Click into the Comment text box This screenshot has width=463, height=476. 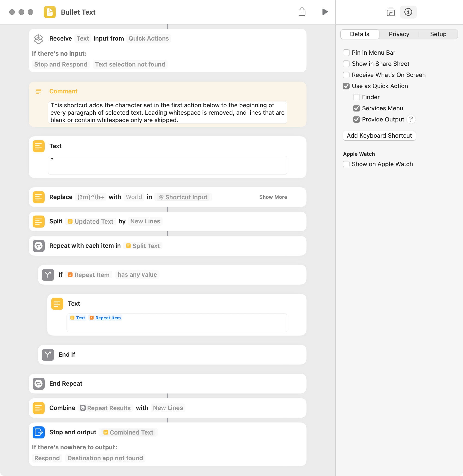(167, 112)
